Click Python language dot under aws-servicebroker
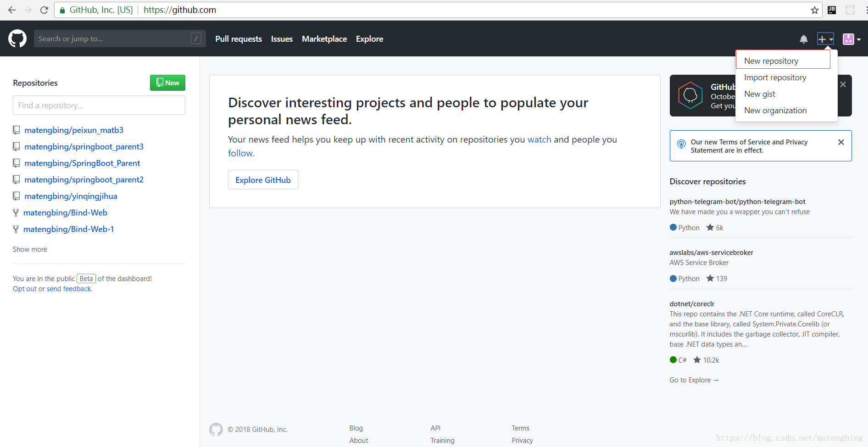This screenshot has width=868, height=447. pos(673,278)
